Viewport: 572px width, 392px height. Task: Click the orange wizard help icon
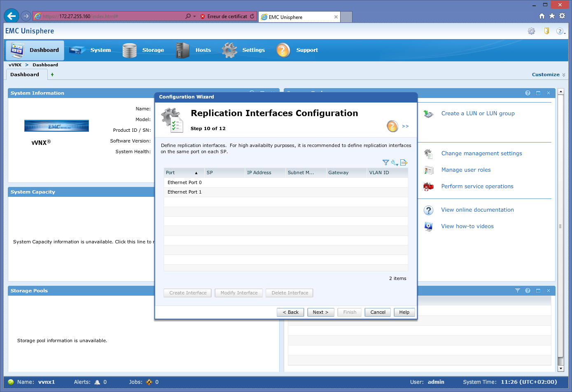392,126
